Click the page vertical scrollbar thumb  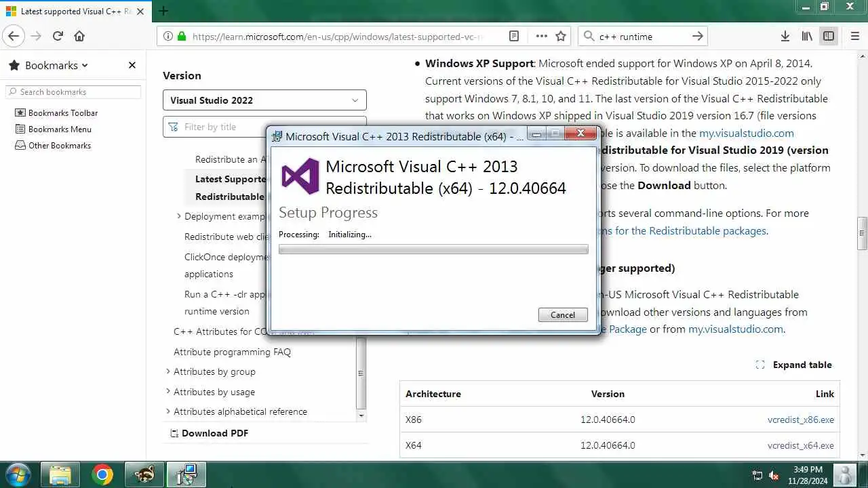click(x=863, y=233)
